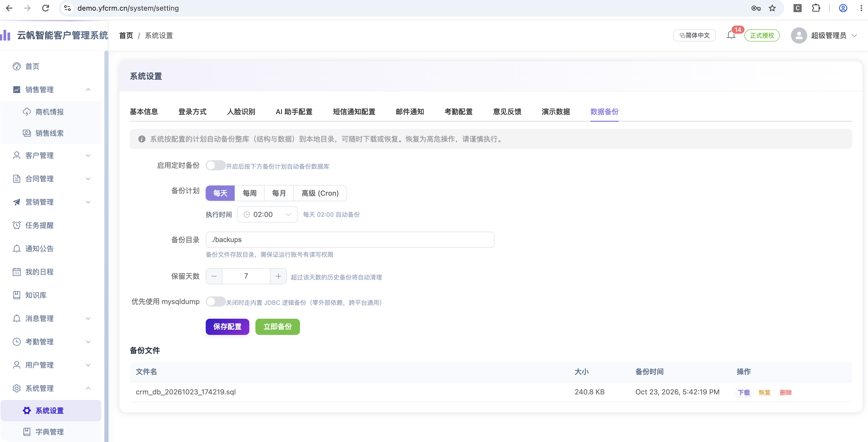Screen dimensions: 868x442
Task: Click the clock icon in the 执行时间 field
Action: (247, 214)
